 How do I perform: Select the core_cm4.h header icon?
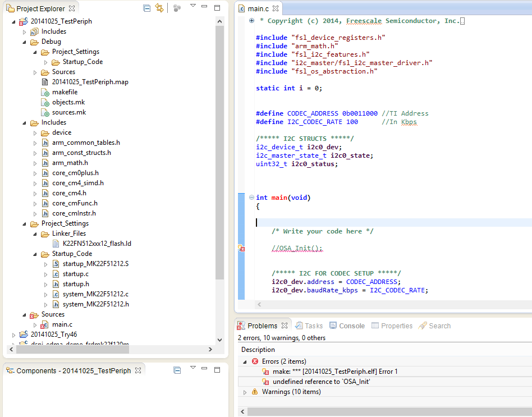click(x=45, y=193)
